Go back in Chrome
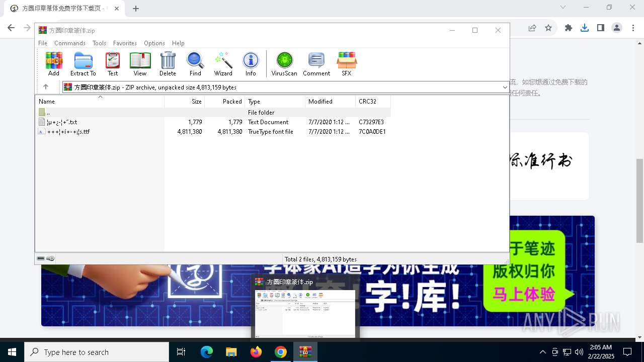 pyautogui.click(x=11, y=28)
